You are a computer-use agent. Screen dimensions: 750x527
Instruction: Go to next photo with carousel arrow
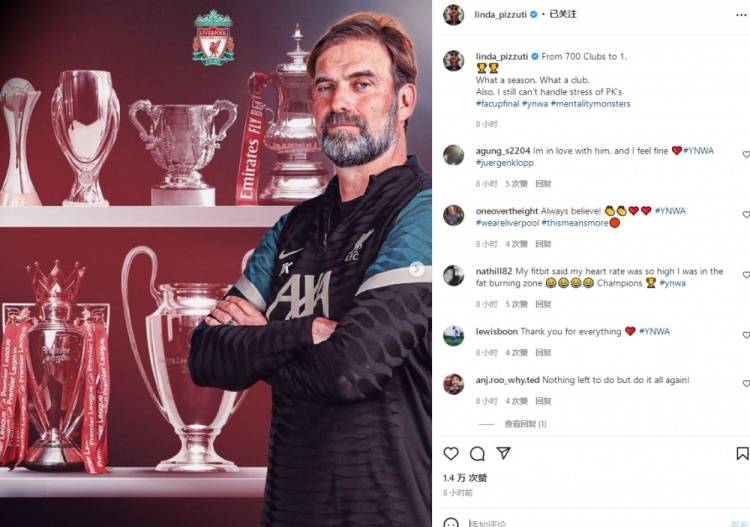(417, 269)
